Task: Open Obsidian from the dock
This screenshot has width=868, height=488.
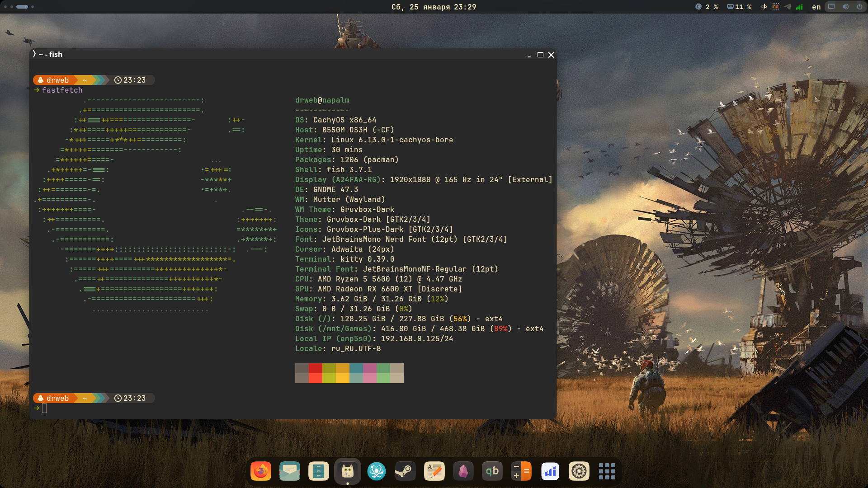Action: [x=463, y=471]
